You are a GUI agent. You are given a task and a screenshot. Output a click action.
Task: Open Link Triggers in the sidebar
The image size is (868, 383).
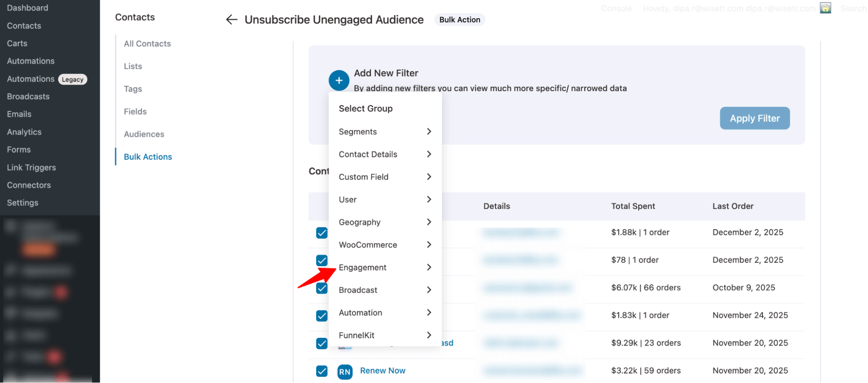coord(31,168)
